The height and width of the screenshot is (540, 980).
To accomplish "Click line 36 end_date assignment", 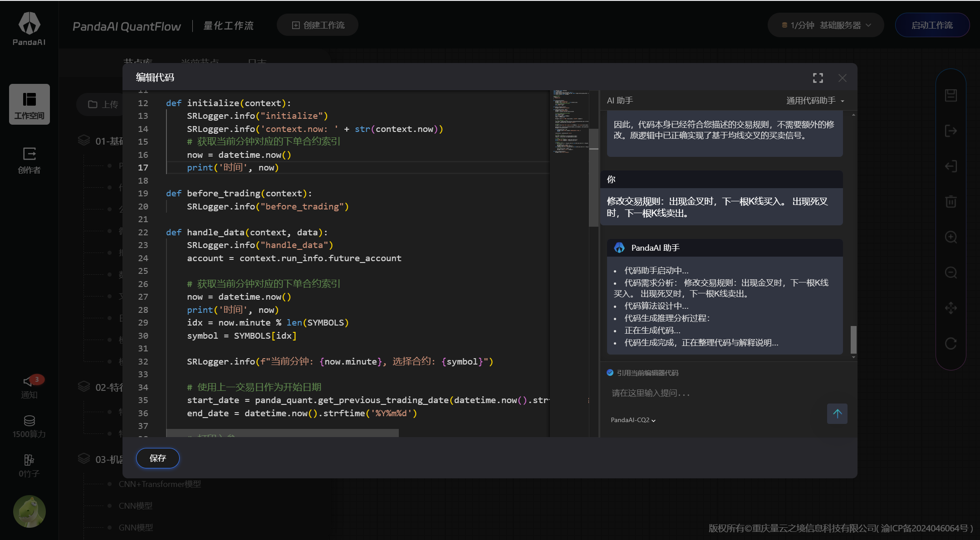I will pyautogui.click(x=302, y=413).
